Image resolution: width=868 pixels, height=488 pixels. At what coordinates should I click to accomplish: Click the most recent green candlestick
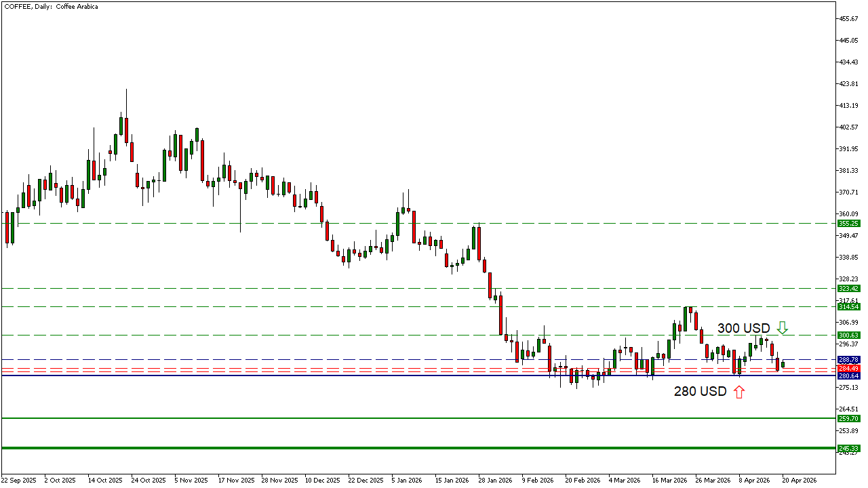783,365
